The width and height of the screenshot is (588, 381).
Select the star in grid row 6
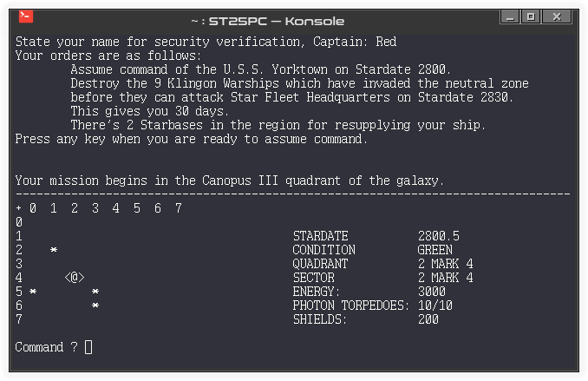(95, 305)
